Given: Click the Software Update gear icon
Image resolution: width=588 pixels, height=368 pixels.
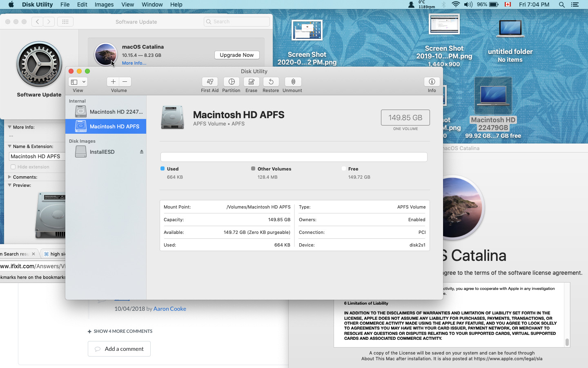Looking at the screenshot, I should [39, 64].
